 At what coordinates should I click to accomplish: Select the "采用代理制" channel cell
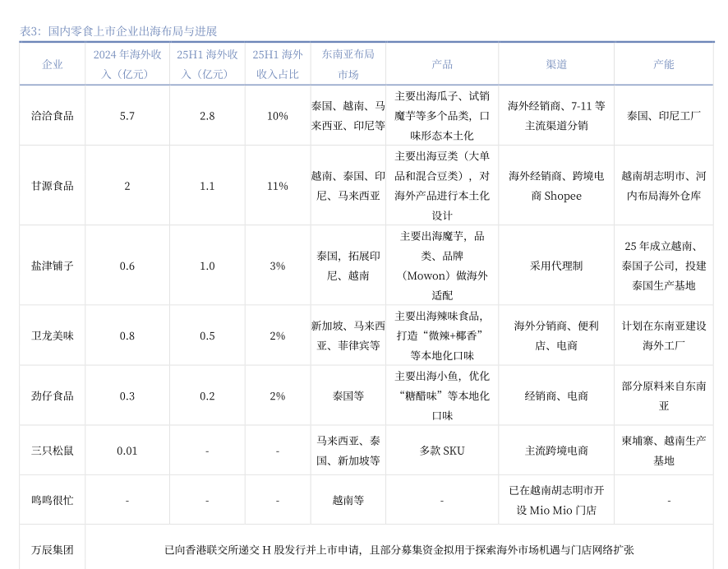[556, 266]
